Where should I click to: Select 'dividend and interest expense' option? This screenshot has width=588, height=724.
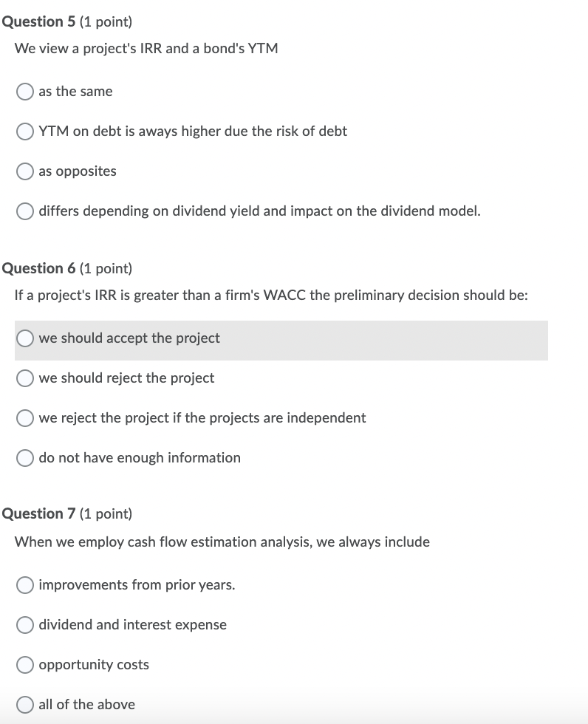(24, 624)
